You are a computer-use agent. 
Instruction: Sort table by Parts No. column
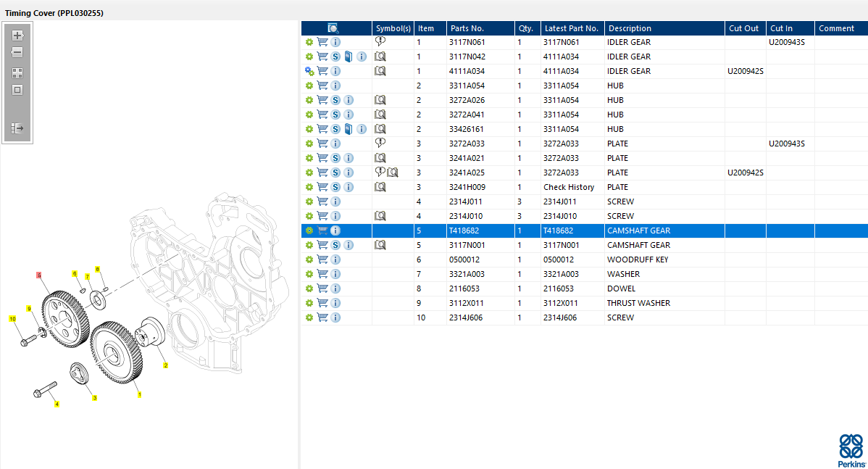(x=467, y=28)
